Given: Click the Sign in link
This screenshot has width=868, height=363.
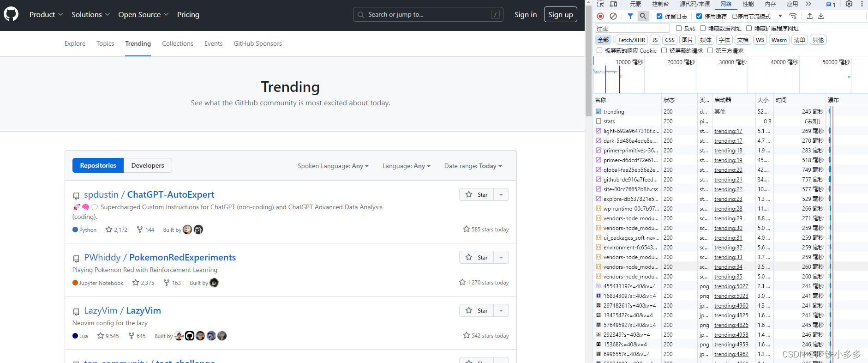Looking at the screenshot, I should 526,14.
